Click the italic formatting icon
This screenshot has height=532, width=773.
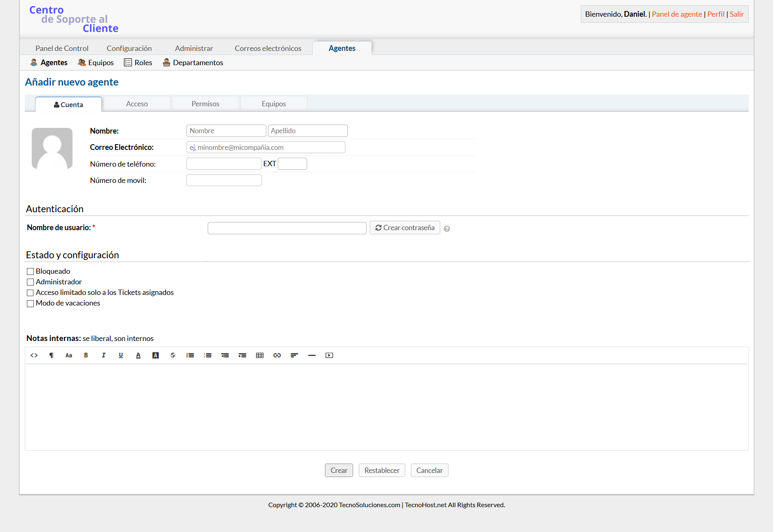click(x=103, y=355)
